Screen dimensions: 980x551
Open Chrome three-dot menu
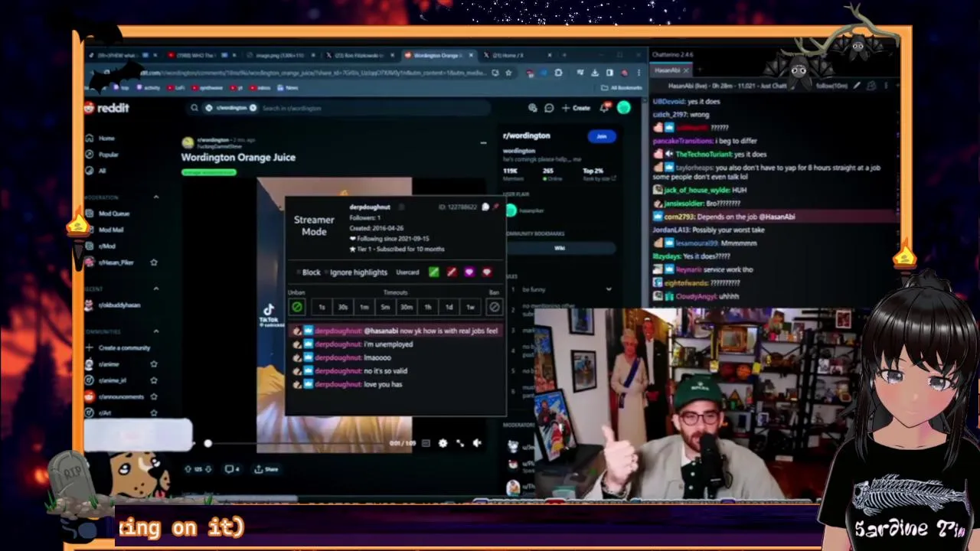coord(638,73)
